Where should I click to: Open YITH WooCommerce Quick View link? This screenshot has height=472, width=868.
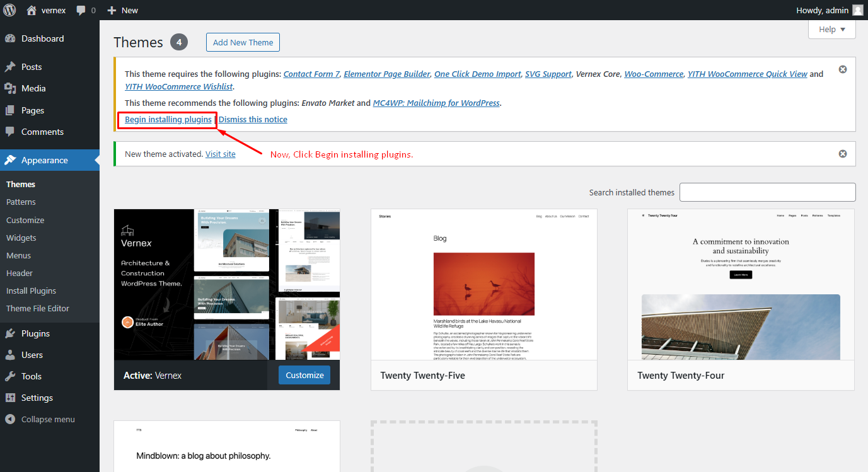click(748, 74)
